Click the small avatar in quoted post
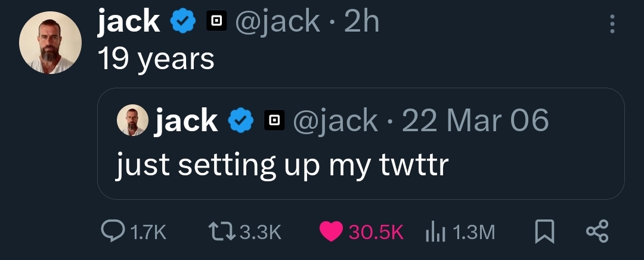The image size is (644, 260). click(132, 120)
